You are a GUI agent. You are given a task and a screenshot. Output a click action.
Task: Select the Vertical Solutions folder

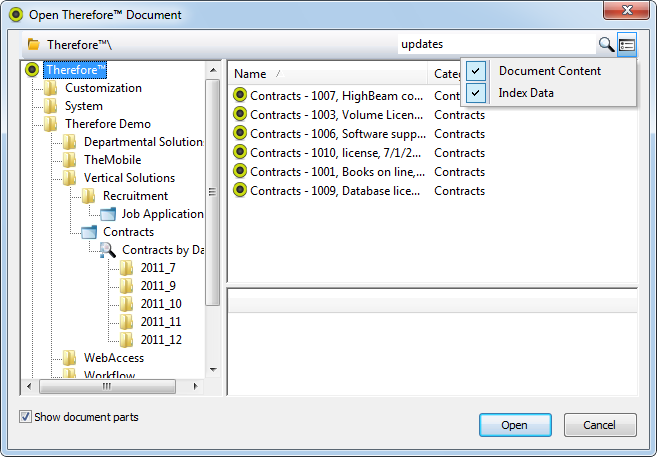(129, 178)
